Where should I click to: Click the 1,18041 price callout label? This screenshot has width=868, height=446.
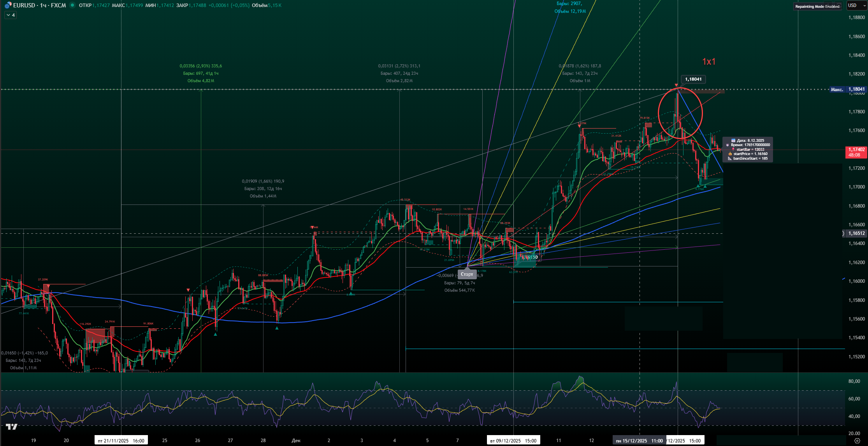point(693,79)
